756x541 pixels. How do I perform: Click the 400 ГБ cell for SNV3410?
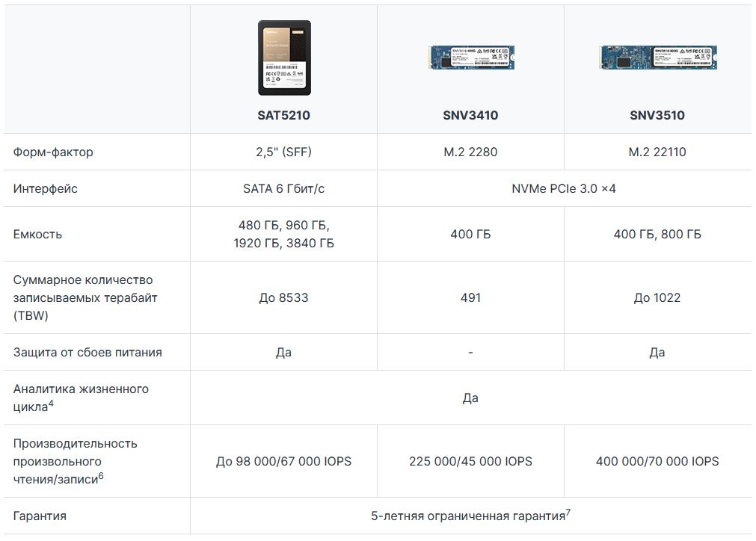point(470,234)
